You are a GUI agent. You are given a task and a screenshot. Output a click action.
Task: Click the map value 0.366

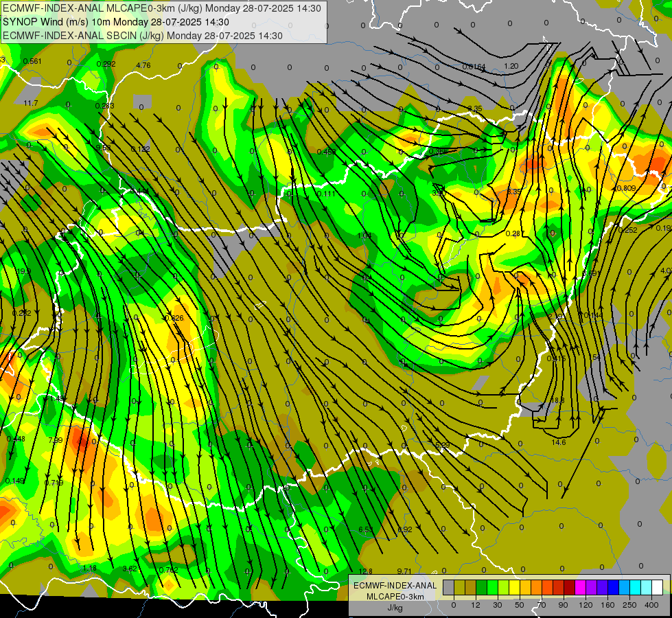pyautogui.click(x=438, y=151)
